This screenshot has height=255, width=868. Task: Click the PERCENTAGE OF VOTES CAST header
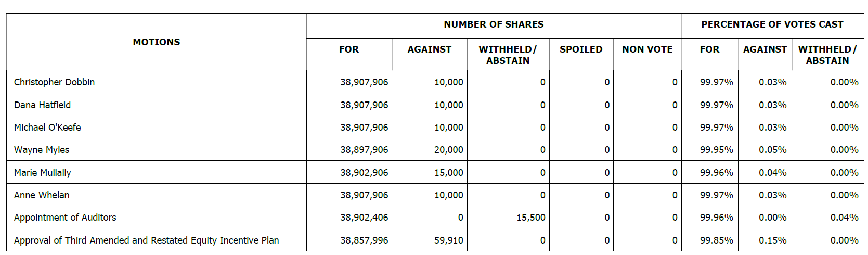click(x=772, y=24)
